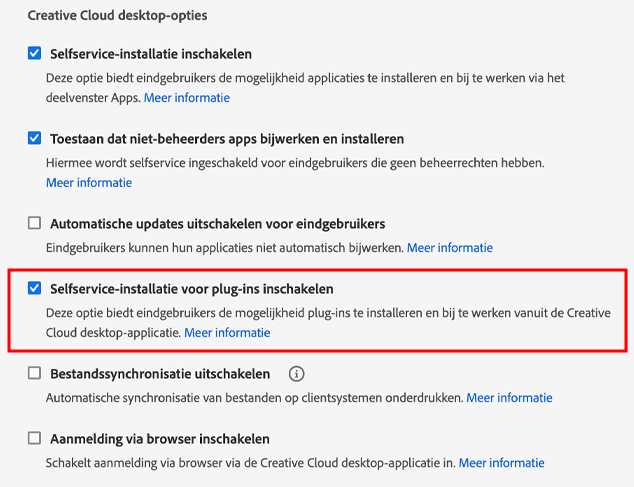634x487 pixels.
Task: Enable Aanmelding via browser inschakelen checkbox
Action: pos(35,439)
